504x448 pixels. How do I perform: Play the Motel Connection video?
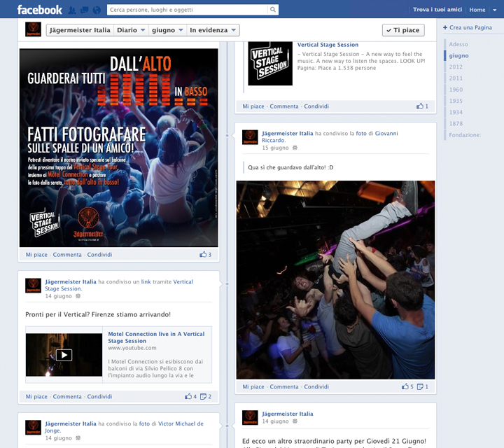[x=64, y=355]
